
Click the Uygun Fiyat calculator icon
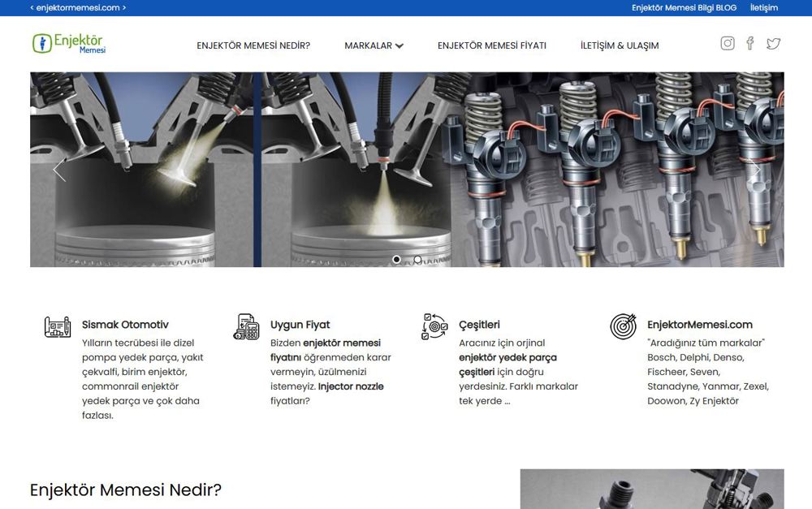246,326
